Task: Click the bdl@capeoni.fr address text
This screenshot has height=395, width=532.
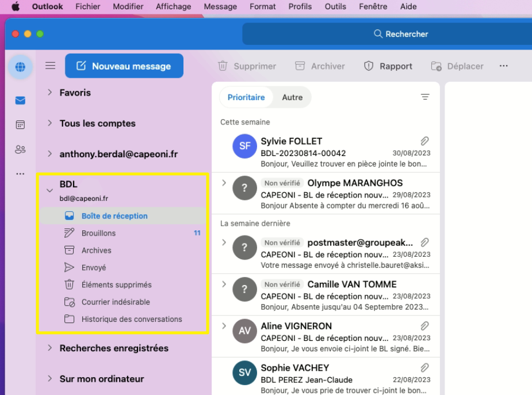Action: (x=84, y=198)
